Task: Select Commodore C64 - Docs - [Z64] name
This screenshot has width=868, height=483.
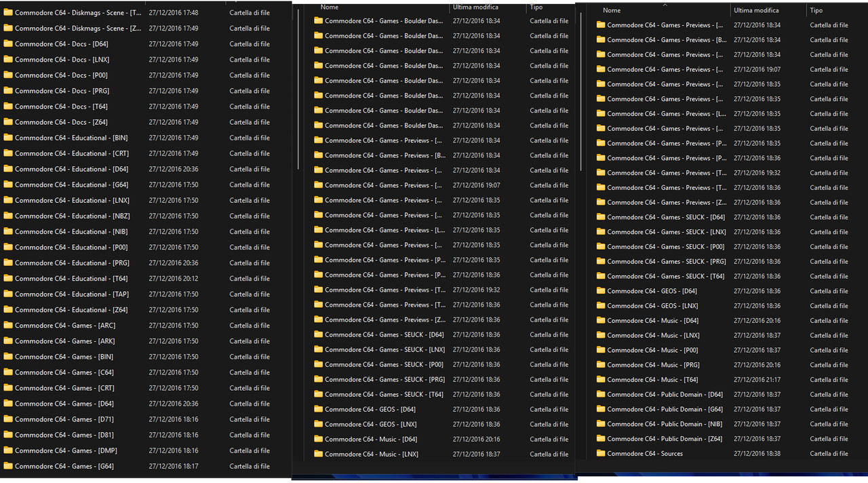Action: click(61, 122)
